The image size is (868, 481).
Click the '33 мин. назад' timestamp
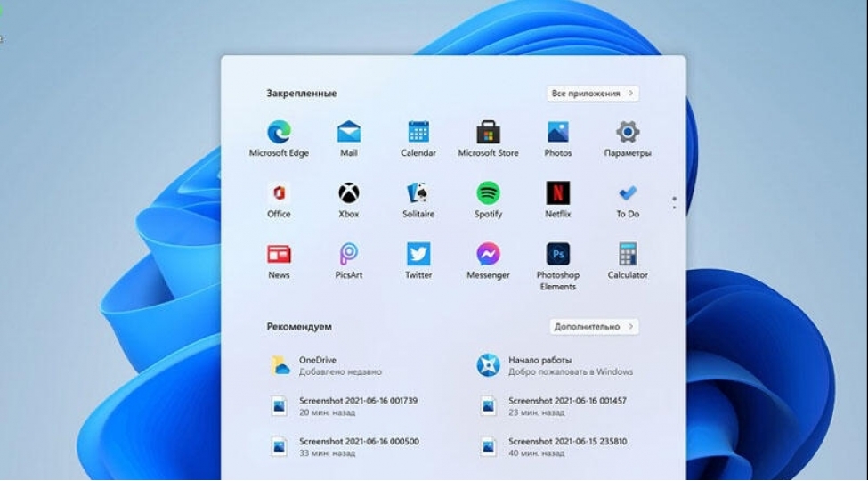[327, 453]
